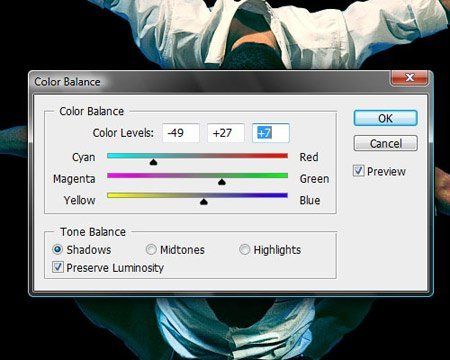The width and height of the screenshot is (450, 360).
Task: Cancel the Color Balance dialog
Action: point(385,143)
